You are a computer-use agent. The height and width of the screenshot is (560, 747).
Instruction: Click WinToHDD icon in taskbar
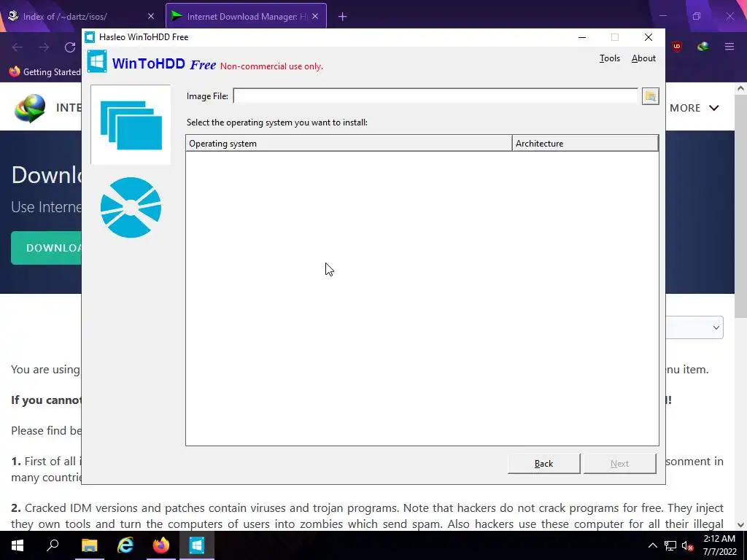(x=196, y=545)
